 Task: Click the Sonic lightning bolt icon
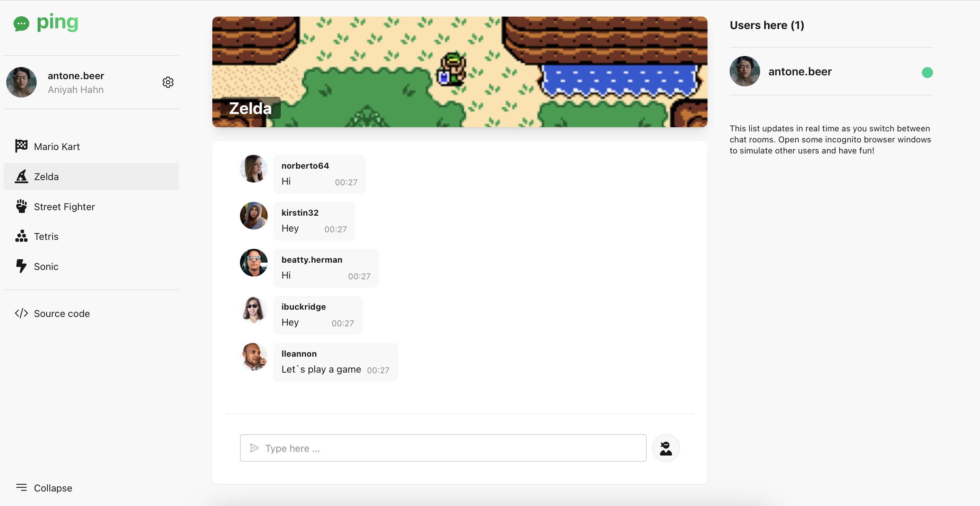21,266
